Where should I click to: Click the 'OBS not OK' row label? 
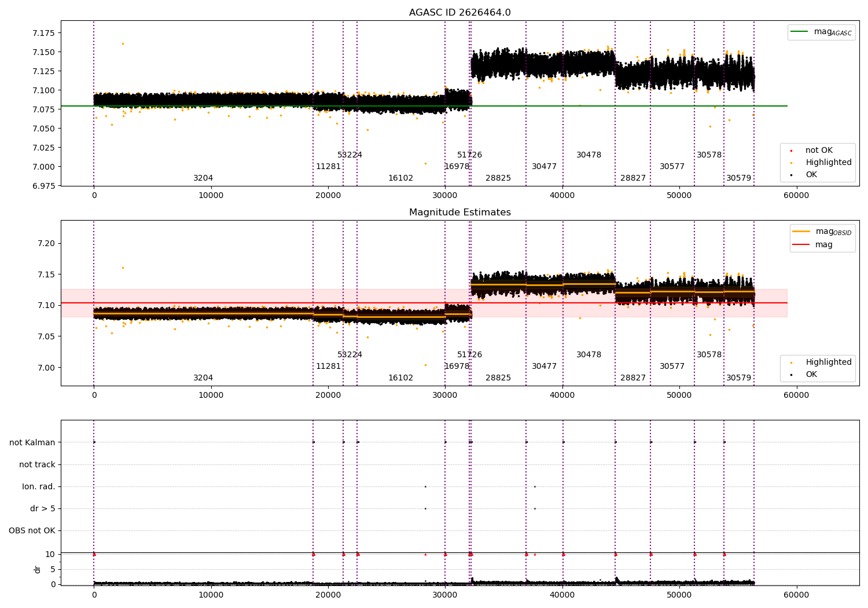coord(32,530)
